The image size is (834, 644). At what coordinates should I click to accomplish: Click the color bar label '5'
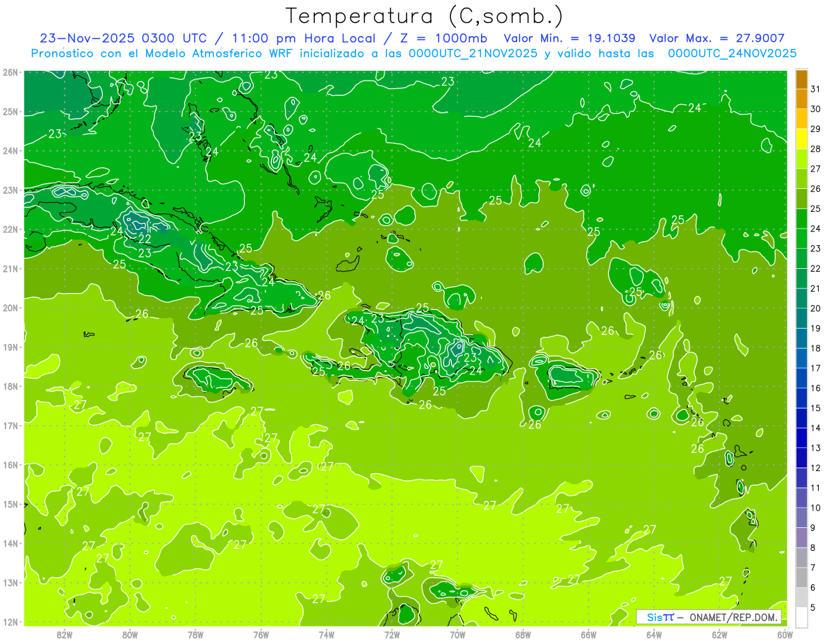click(x=813, y=607)
